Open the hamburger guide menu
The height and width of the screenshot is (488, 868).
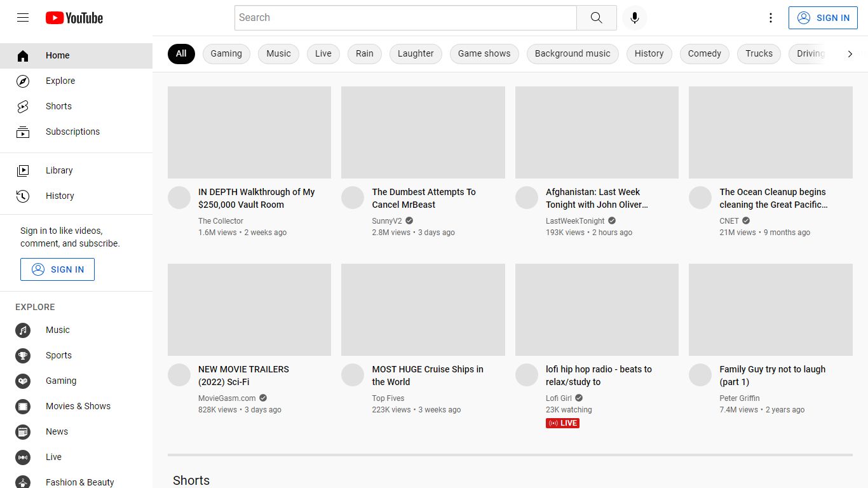point(23,18)
